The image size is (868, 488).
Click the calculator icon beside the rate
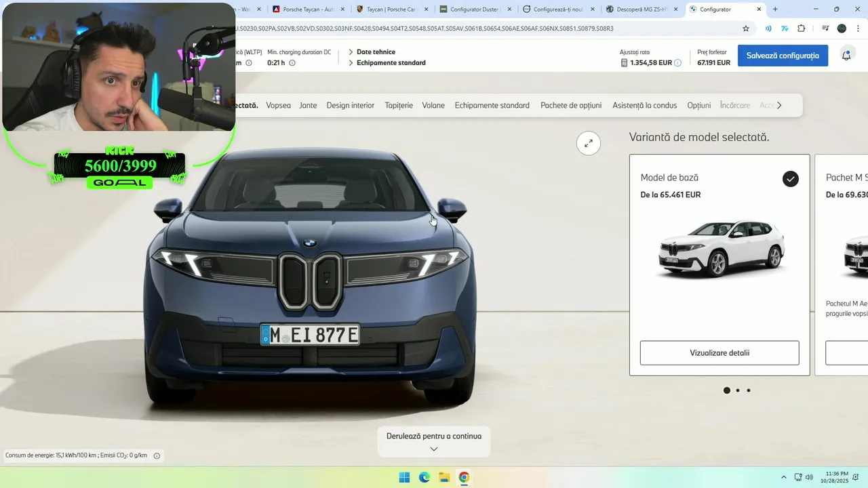(x=624, y=63)
